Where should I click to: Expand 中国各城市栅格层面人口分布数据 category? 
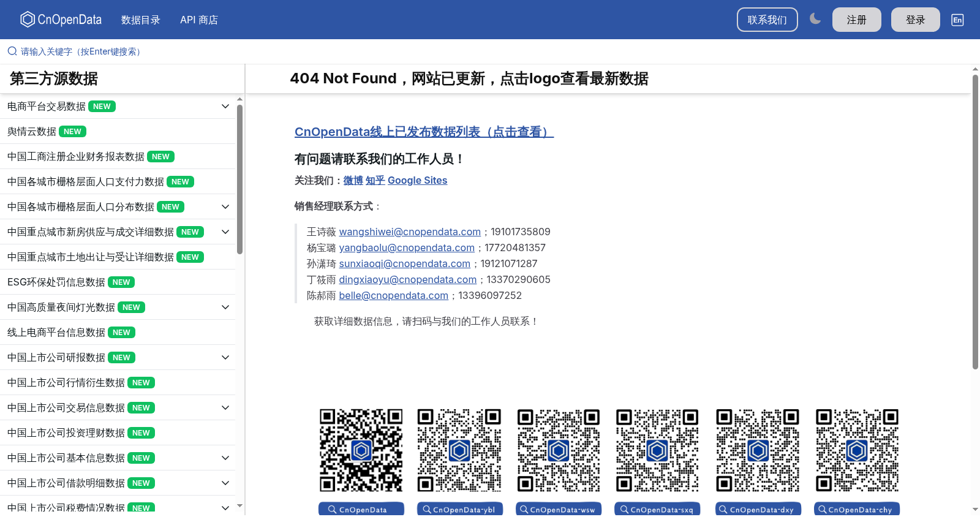[225, 207]
